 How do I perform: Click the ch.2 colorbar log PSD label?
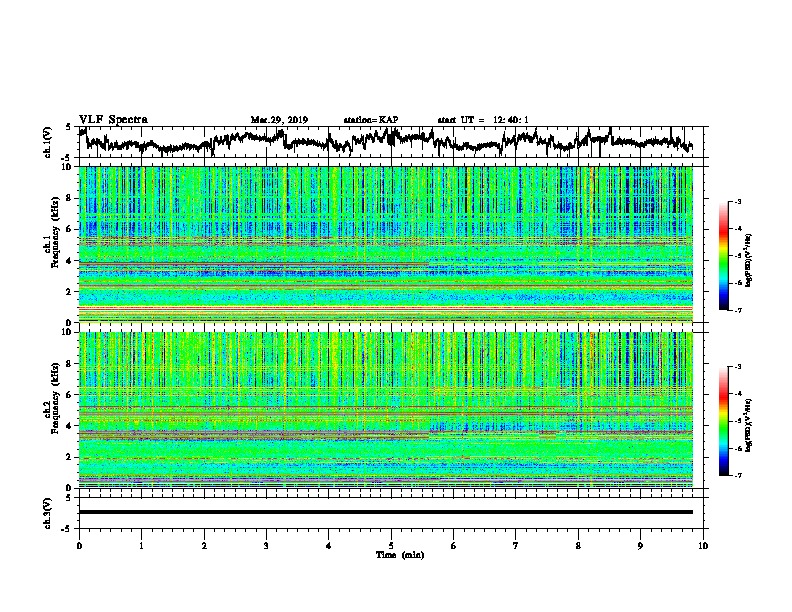tap(748, 425)
